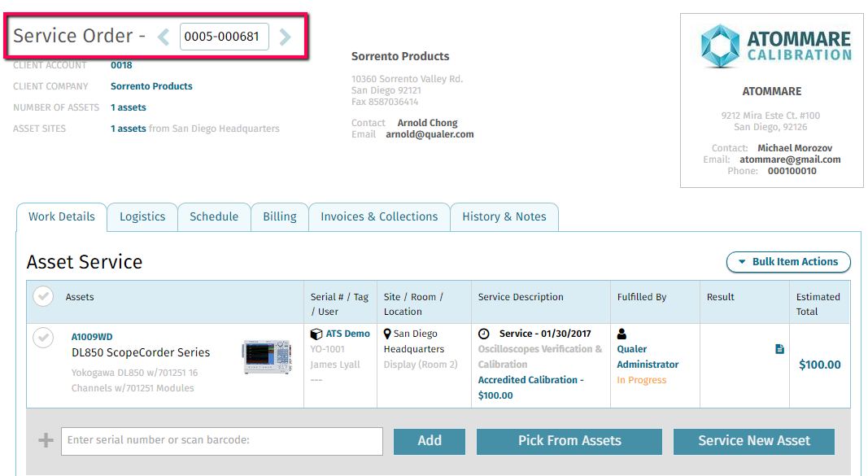This screenshot has height=476, width=868.
Task: Click the Display (Room 2) location text
Action: point(421,365)
